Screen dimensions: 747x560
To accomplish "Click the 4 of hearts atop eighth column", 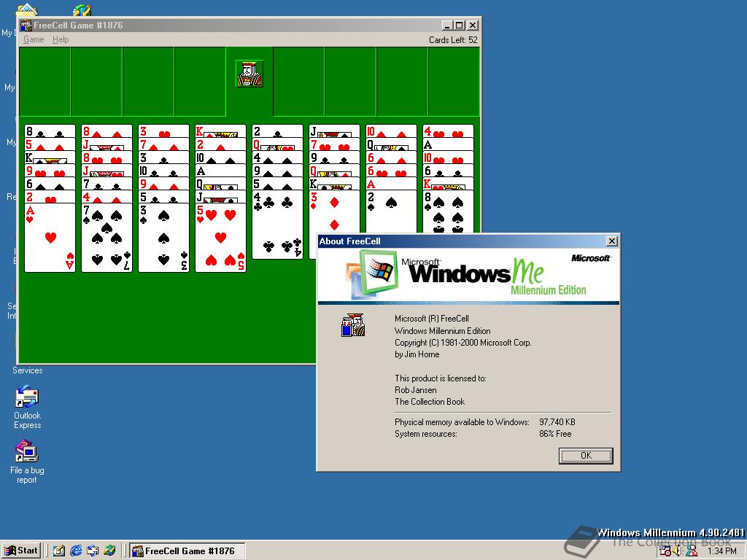I will (x=448, y=131).
